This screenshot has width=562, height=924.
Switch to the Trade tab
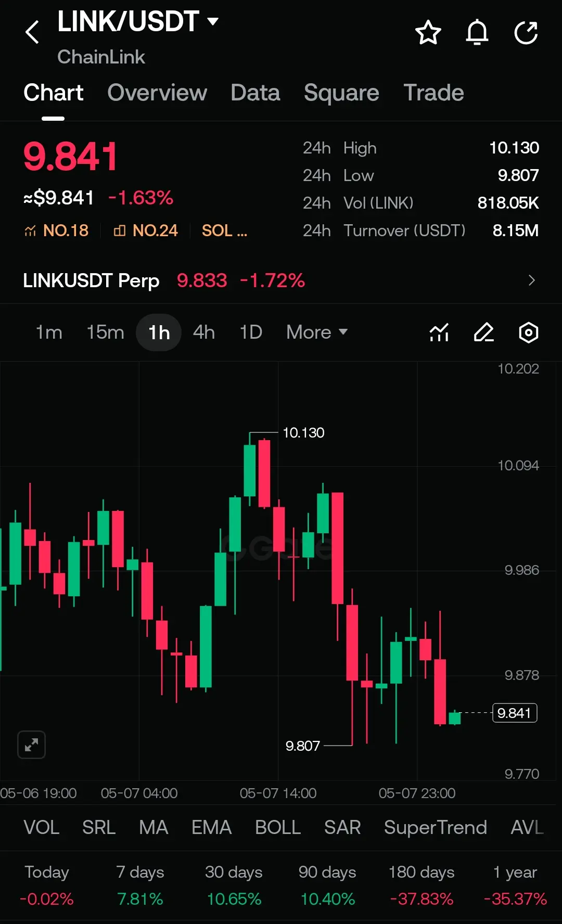tap(433, 93)
